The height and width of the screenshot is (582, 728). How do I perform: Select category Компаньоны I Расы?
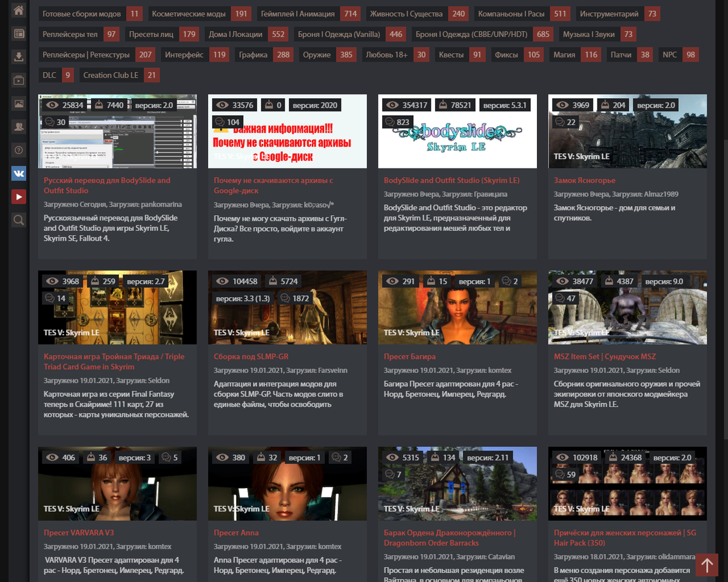tap(522, 14)
